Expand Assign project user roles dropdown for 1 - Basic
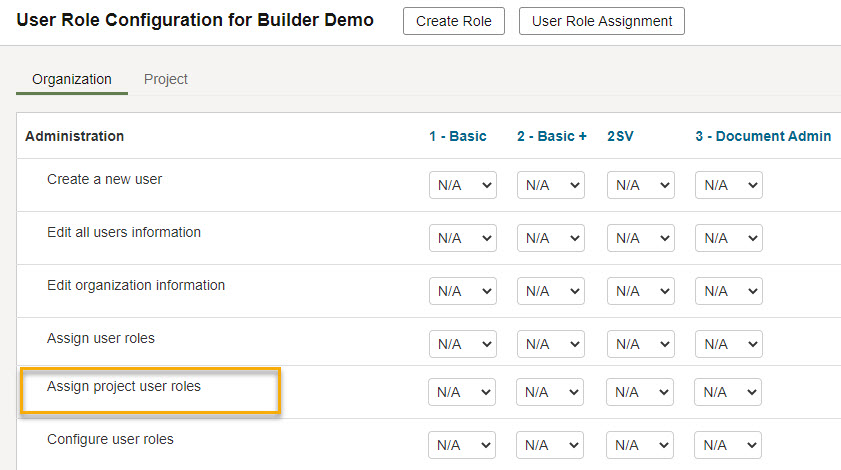The width and height of the screenshot is (841, 470). 461,392
